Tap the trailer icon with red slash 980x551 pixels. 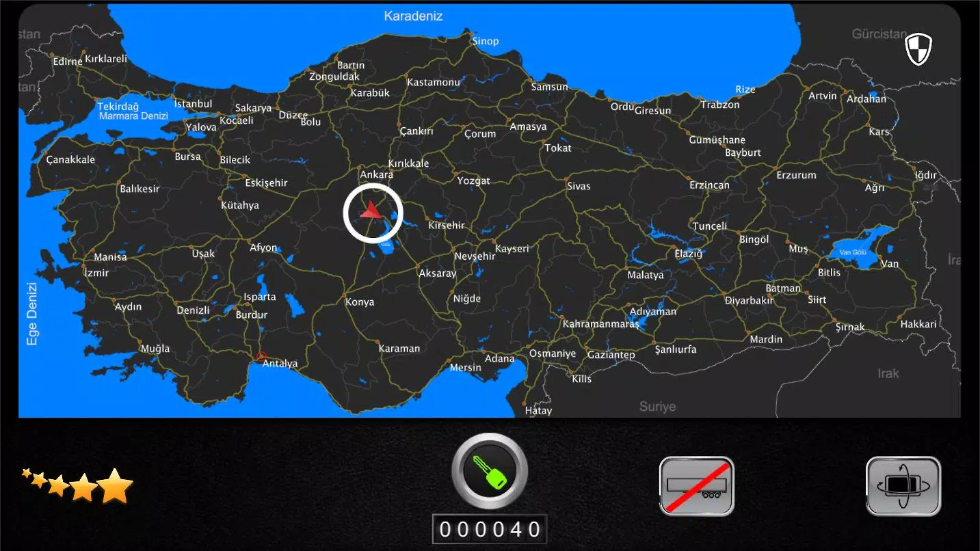tap(696, 485)
